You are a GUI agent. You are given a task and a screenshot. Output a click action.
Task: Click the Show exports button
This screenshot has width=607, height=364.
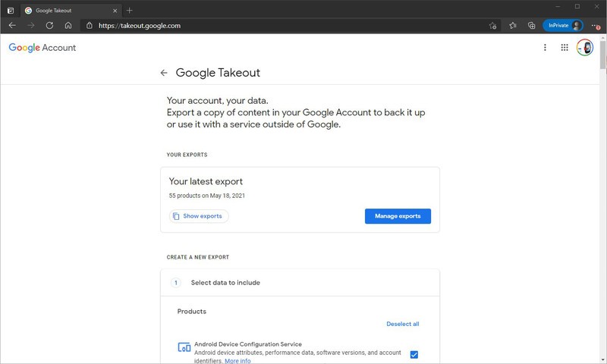199,216
